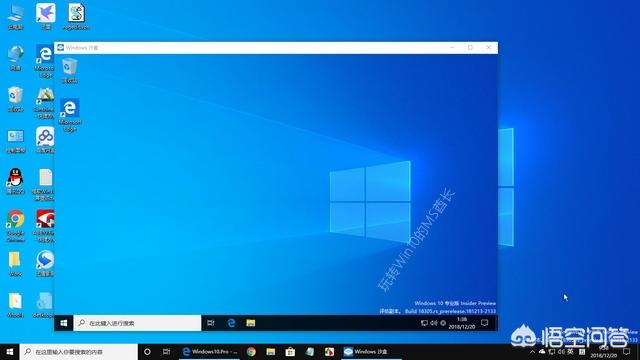
Task: Click the Edge icon on the sandbox taskbar
Action: [x=231, y=323]
